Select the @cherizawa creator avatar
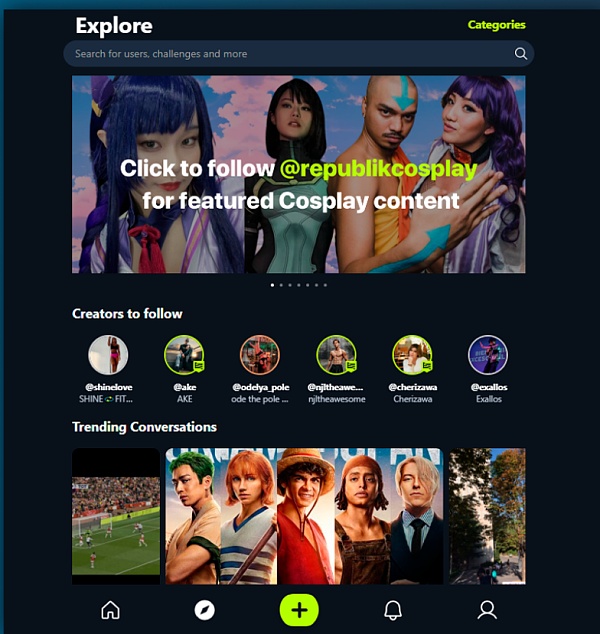The height and width of the screenshot is (634, 600). pyautogui.click(x=412, y=355)
